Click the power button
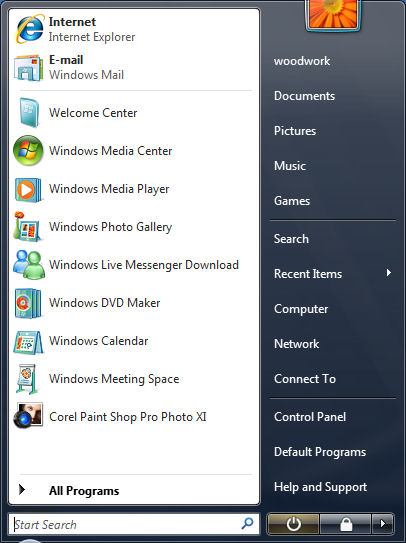 [293, 524]
